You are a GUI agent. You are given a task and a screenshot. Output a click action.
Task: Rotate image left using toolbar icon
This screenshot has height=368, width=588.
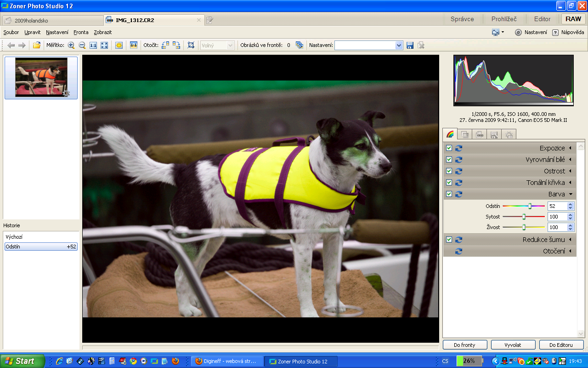pyautogui.click(x=165, y=45)
